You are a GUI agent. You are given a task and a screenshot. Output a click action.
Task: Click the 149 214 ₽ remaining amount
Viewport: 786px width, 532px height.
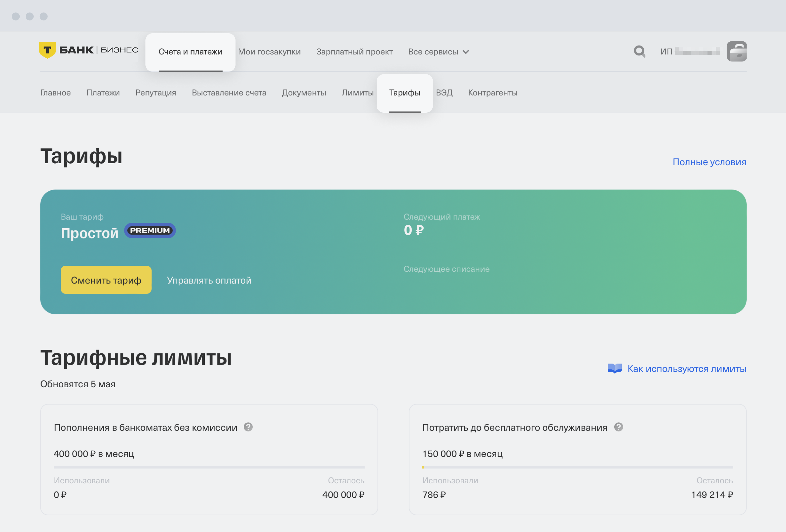point(712,495)
